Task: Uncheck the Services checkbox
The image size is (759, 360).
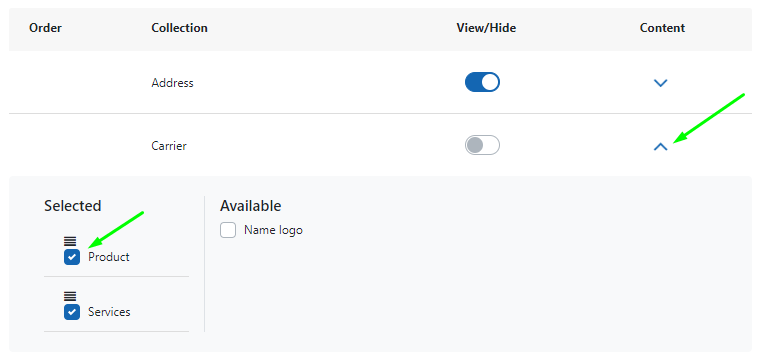Action: point(72,312)
